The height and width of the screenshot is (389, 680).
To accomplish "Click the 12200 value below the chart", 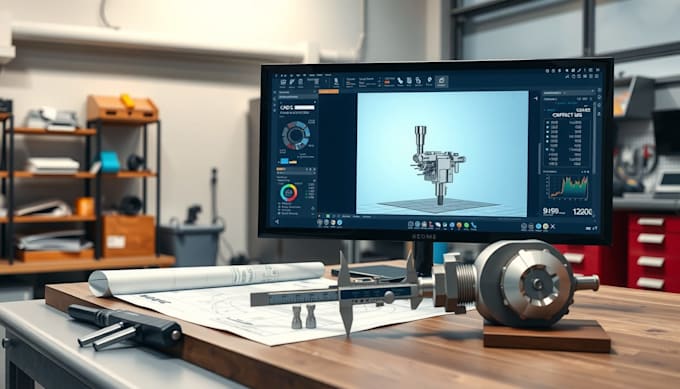I will point(582,212).
